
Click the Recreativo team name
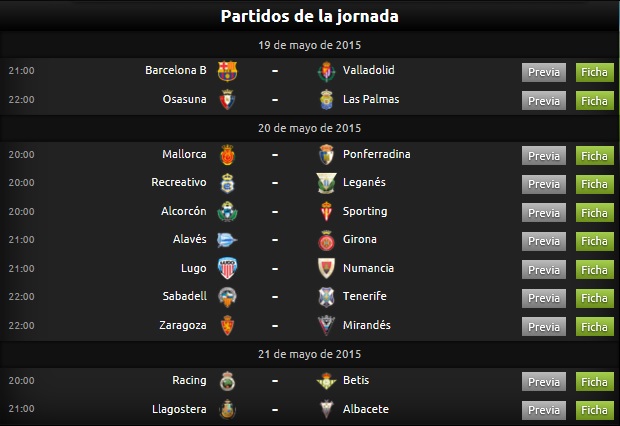click(x=179, y=182)
